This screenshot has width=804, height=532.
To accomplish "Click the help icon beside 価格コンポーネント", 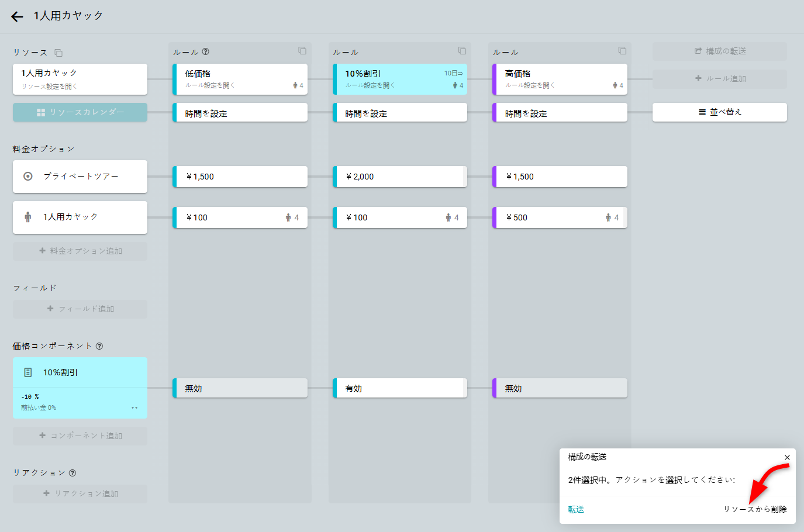I will click(99, 346).
